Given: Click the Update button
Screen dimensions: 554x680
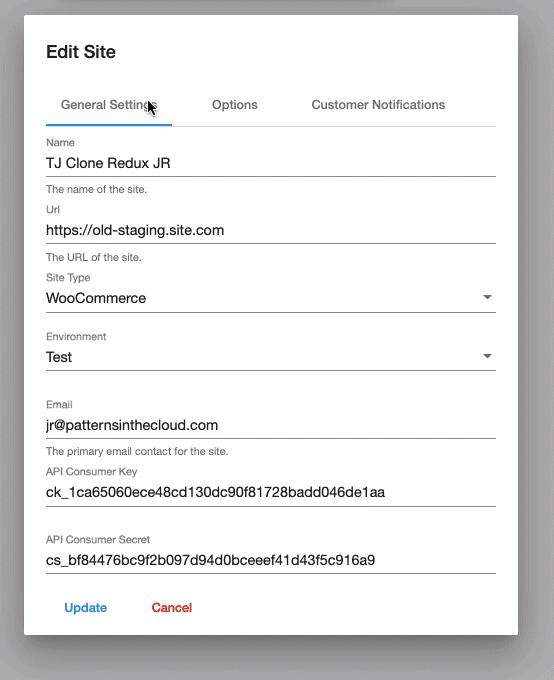Looking at the screenshot, I should (85, 608).
